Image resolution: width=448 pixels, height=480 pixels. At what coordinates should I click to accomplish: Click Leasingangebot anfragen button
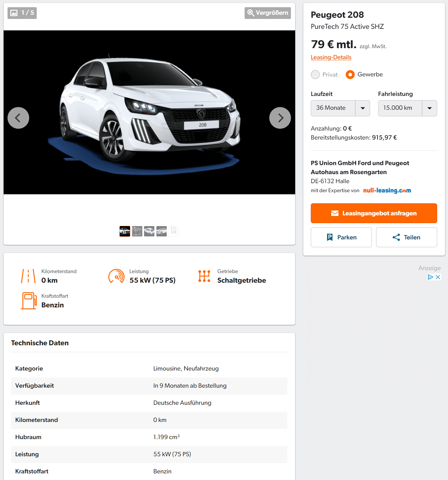(374, 213)
